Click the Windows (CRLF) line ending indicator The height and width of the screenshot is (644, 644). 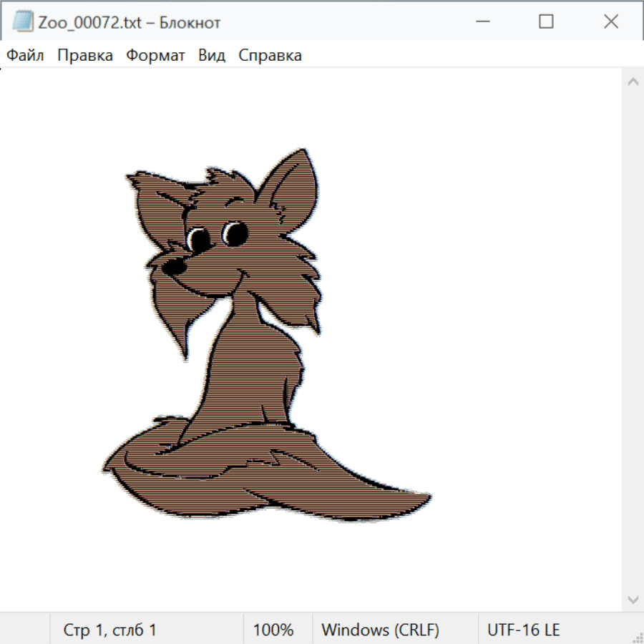380,630
